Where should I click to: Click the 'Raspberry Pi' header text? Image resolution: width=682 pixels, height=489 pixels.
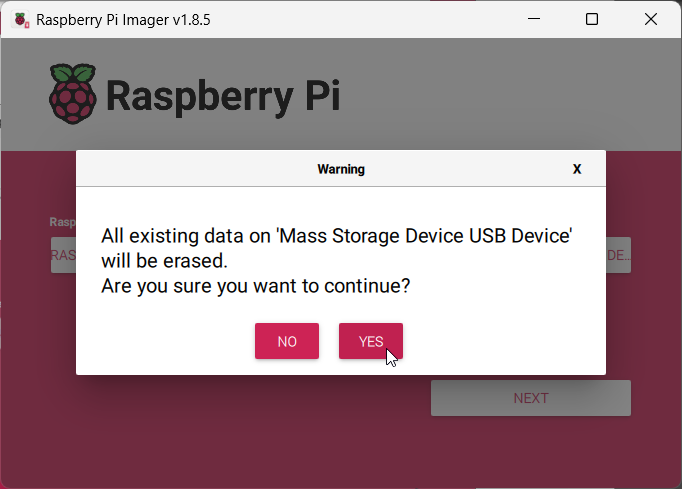pos(222,96)
